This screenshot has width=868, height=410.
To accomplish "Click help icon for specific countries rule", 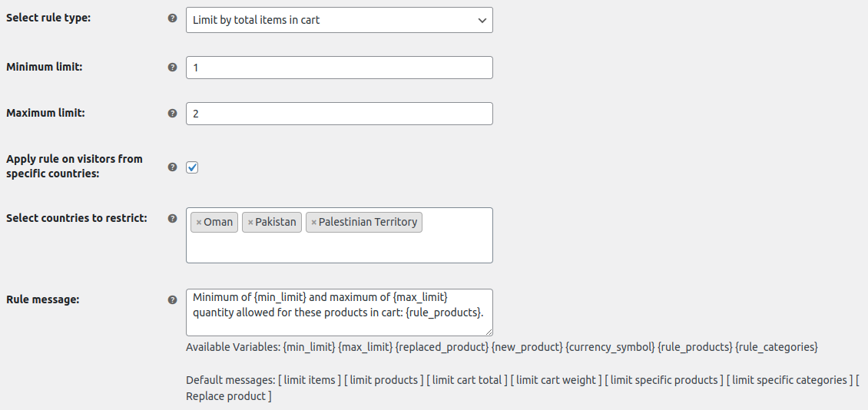I will (172, 167).
